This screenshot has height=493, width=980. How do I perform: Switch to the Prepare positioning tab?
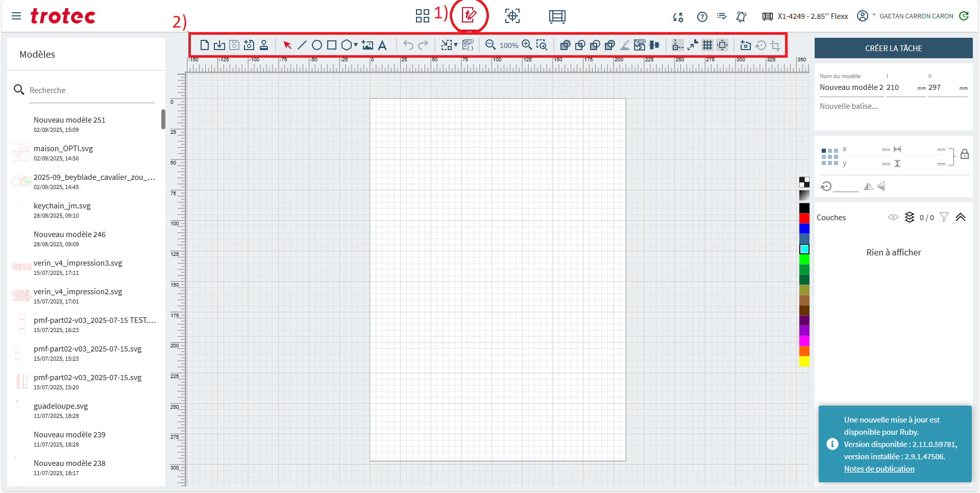512,16
